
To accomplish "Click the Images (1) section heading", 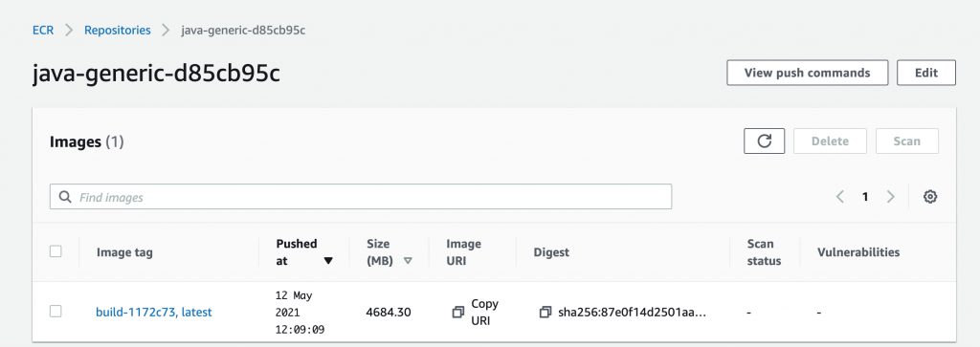I will (x=87, y=142).
